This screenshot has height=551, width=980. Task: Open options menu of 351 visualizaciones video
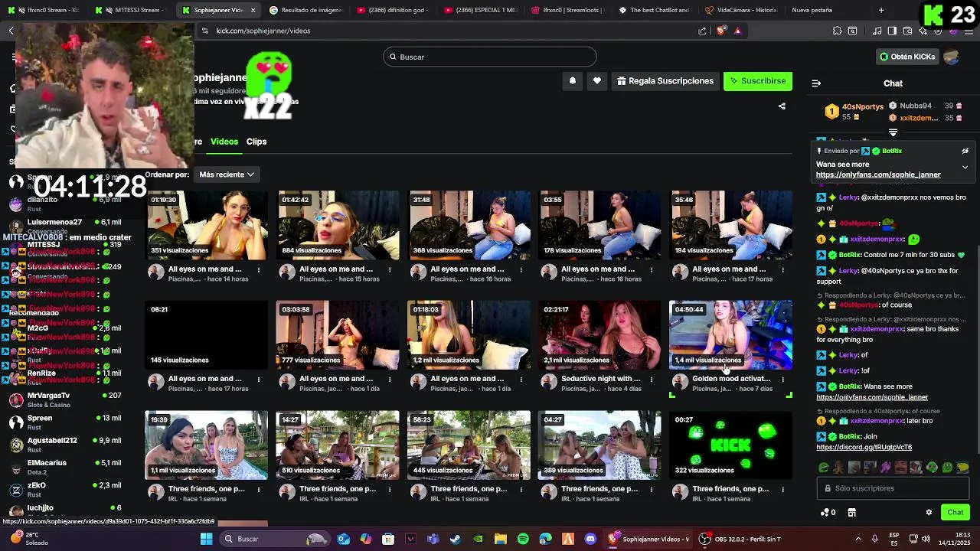coord(259,269)
